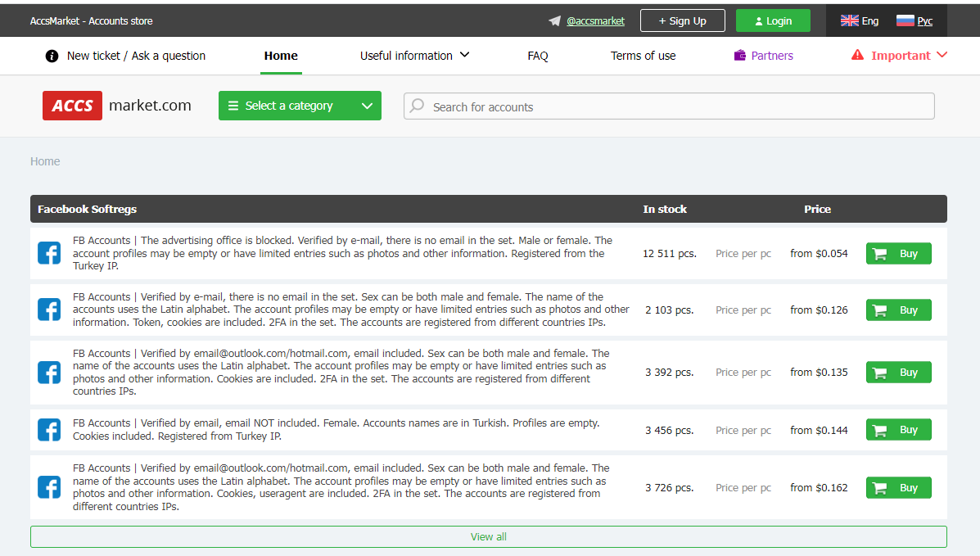The height and width of the screenshot is (556, 980).
Task: Click AccsMarket - Accounts store title
Action: click(x=91, y=20)
